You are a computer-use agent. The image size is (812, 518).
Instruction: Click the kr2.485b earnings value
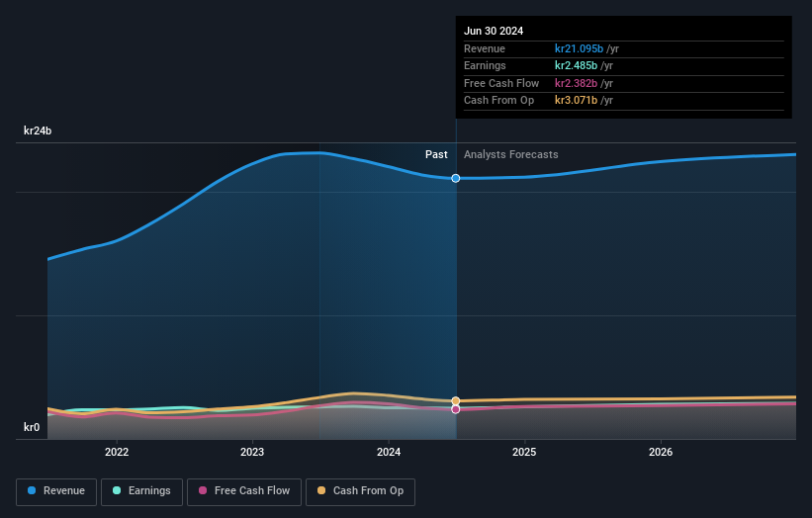click(x=576, y=65)
